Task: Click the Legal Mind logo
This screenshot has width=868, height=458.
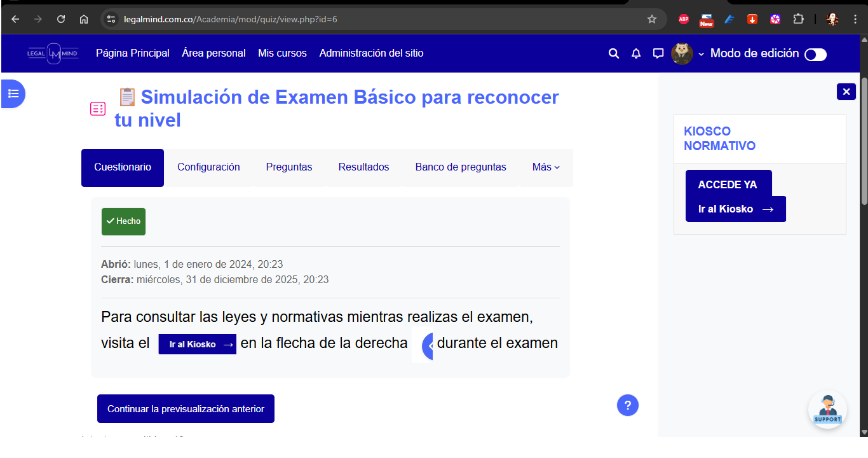Action: (x=53, y=53)
